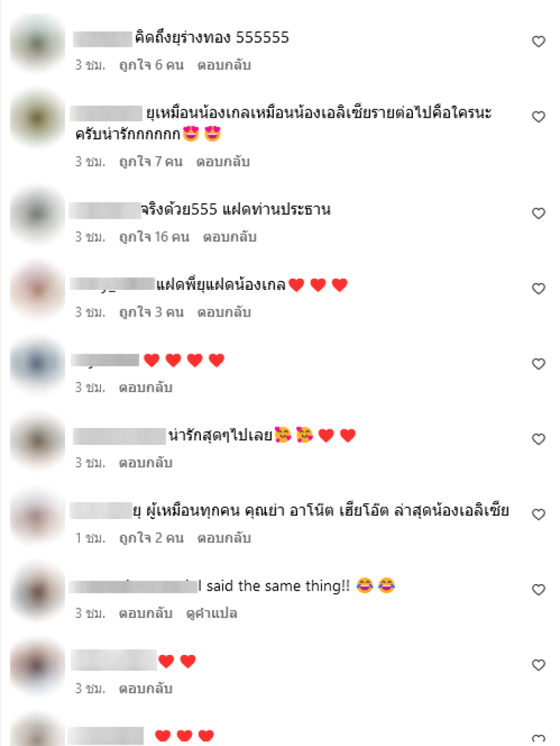Open likes list showing "ถูกใจ 7 คน"
560x746 pixels.
coord(150,162)
